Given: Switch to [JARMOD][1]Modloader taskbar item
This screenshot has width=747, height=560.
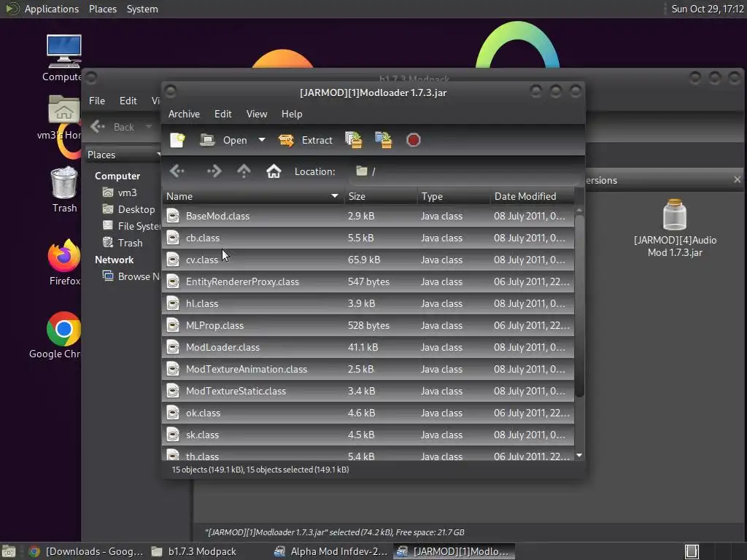Looking at the screenshot, I should click(x=454, y=551).
